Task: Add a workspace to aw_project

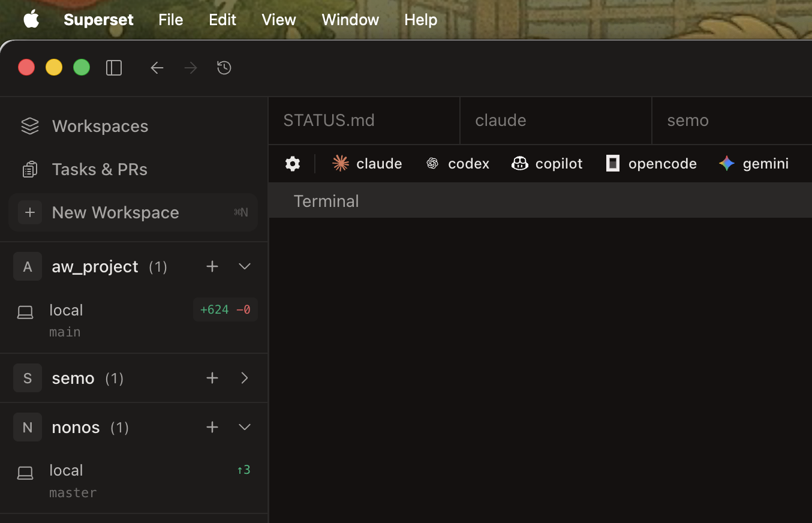Action: (x=212, y=266)
